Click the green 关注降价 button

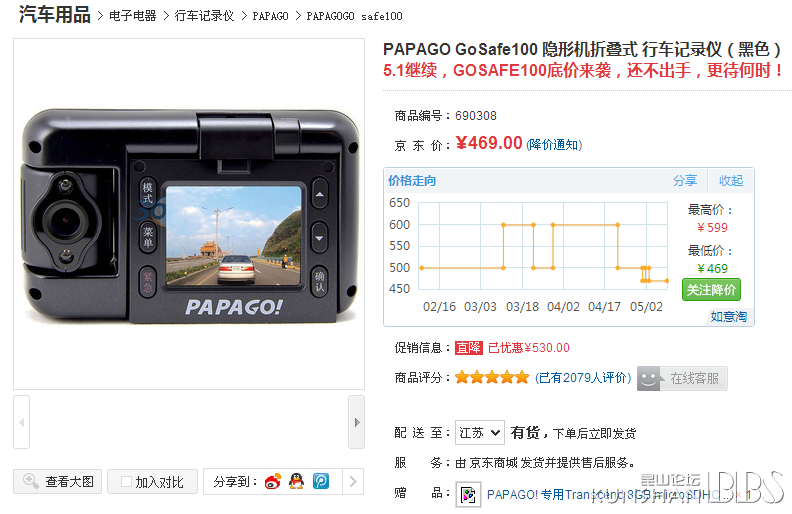711,290
